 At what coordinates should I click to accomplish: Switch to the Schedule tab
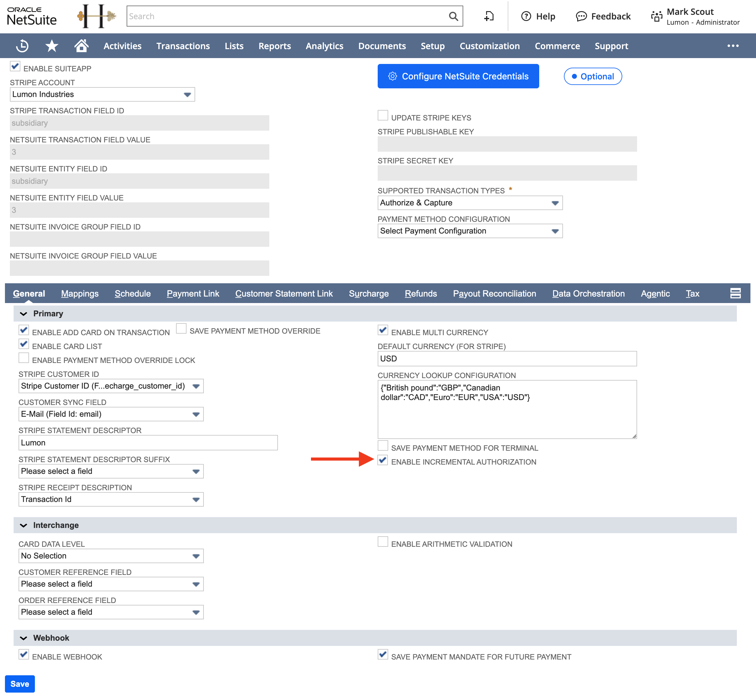point(132,293)
